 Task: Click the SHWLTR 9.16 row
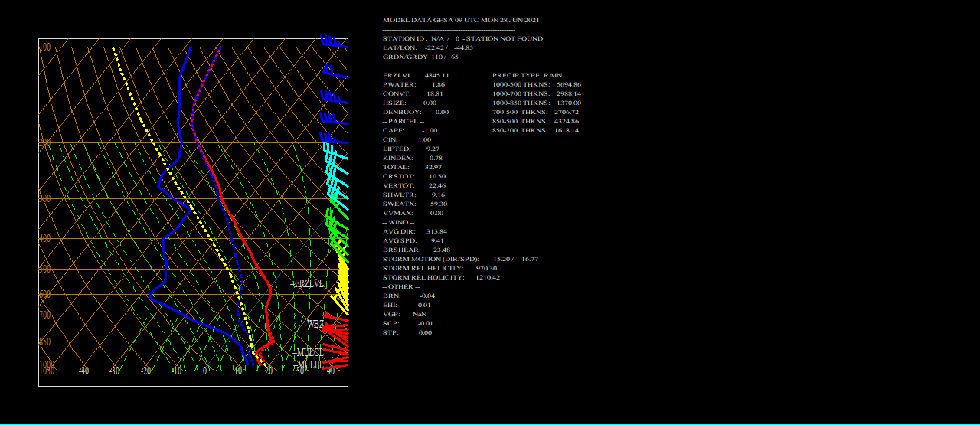pyautogui.click(x=413, y=195)
